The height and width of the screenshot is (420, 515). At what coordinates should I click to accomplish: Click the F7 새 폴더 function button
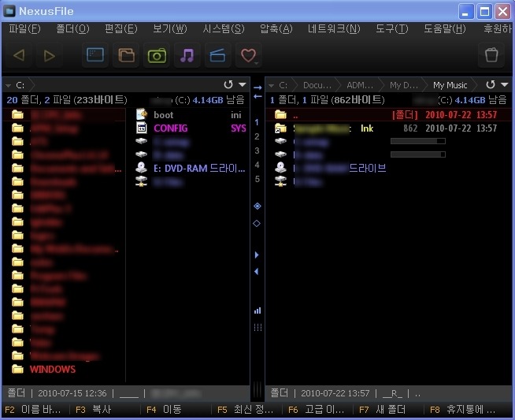coord(386,410)
